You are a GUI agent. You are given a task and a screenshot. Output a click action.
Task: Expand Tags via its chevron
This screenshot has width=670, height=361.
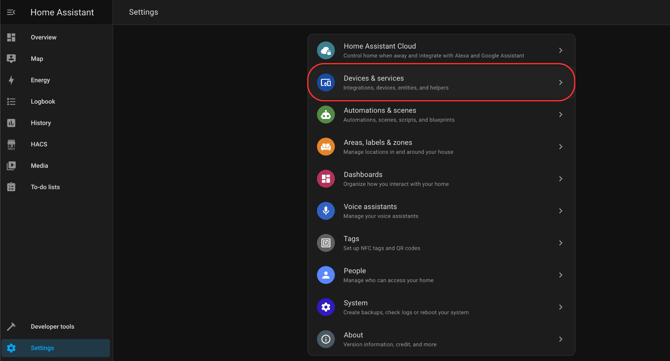[560, 243]
